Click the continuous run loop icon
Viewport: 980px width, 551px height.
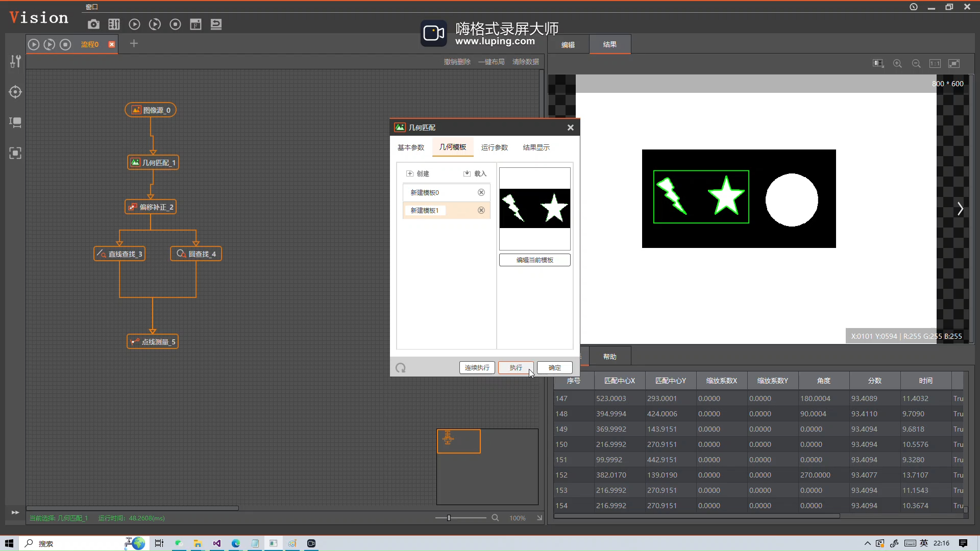click(x=155, y=24)
